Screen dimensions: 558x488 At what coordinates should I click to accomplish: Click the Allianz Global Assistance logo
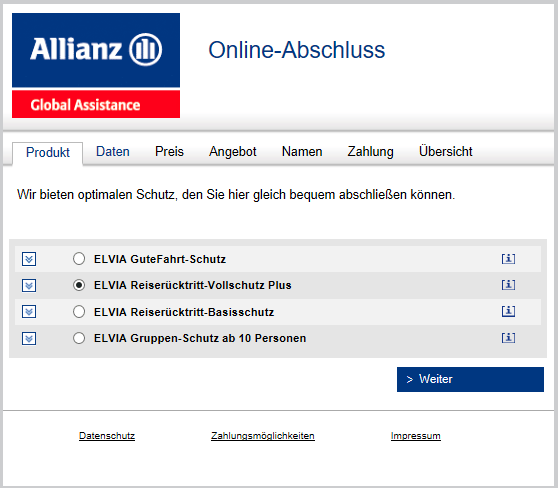coord(96,65)
